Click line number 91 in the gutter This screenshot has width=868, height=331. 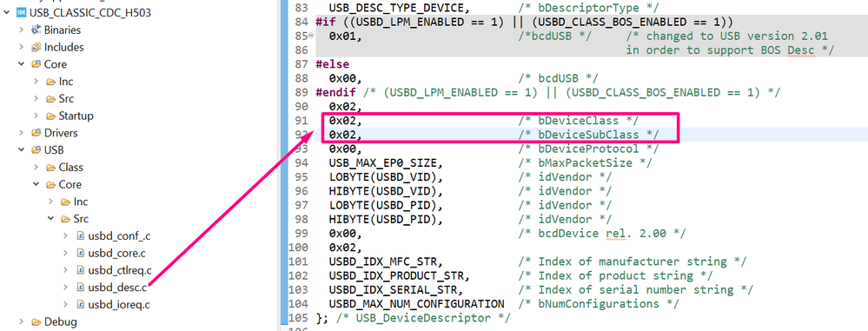pos(301,120)
